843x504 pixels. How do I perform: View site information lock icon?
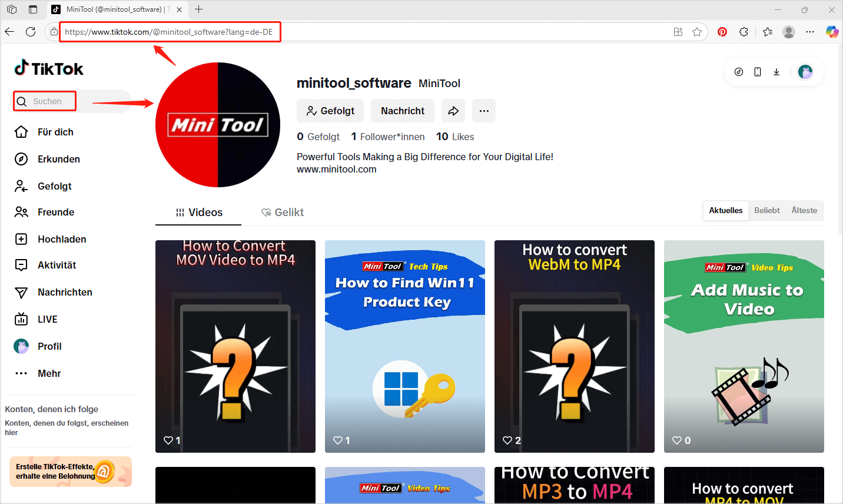coord(54,32)
